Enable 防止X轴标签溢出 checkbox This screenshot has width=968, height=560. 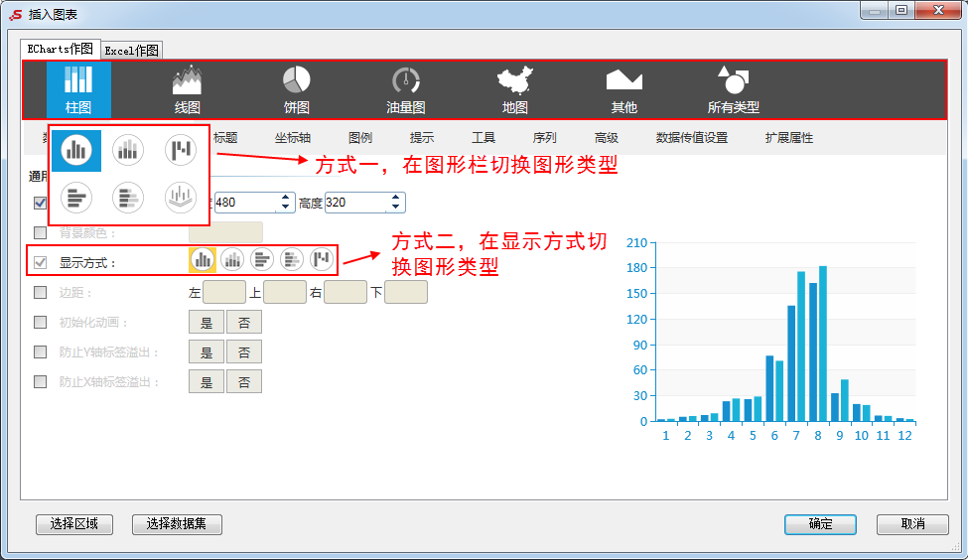point(40,381)
